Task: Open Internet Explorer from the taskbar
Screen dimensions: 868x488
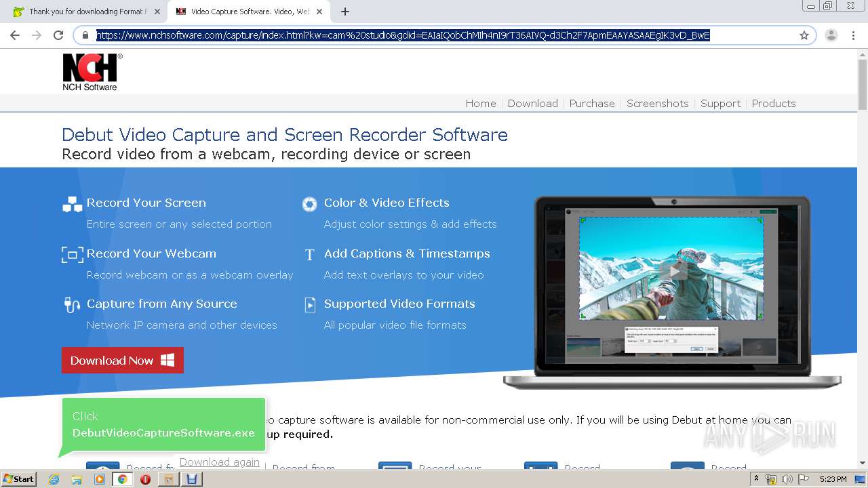Action: pyautogui.click(x=54, y=479)
